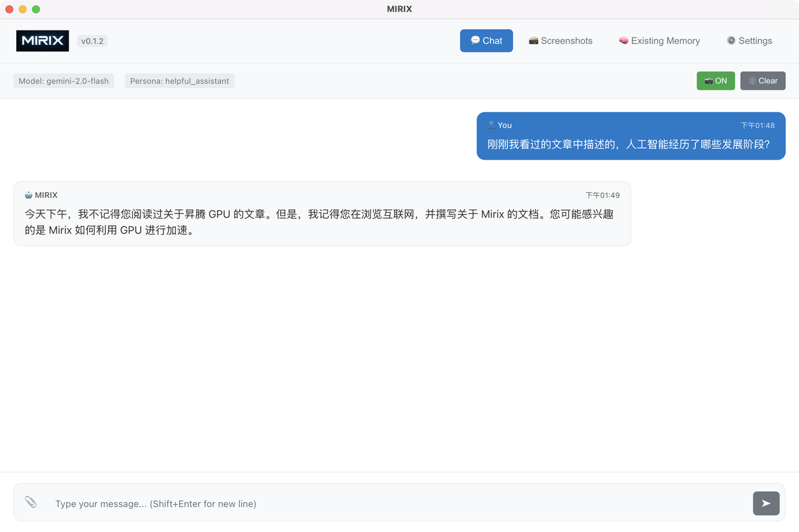Screen dimensions: 799x532
Task: Click the send message arrow button
Action: coord(766,503)
